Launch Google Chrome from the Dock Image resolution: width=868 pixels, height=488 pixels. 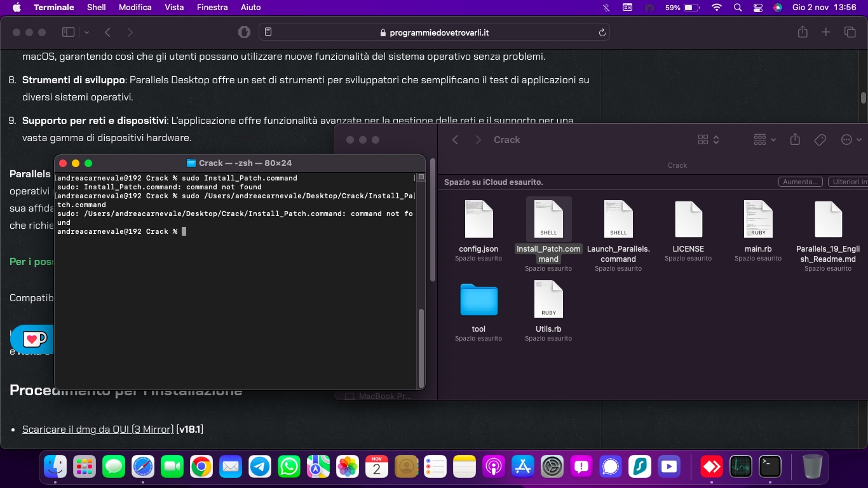click(201, 467)
